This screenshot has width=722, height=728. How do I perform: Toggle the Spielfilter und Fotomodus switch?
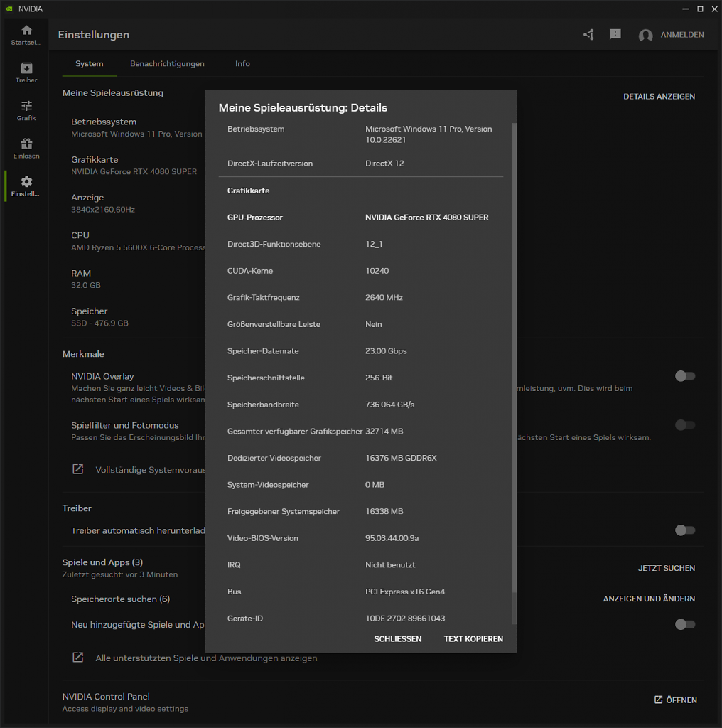[685, 425]
